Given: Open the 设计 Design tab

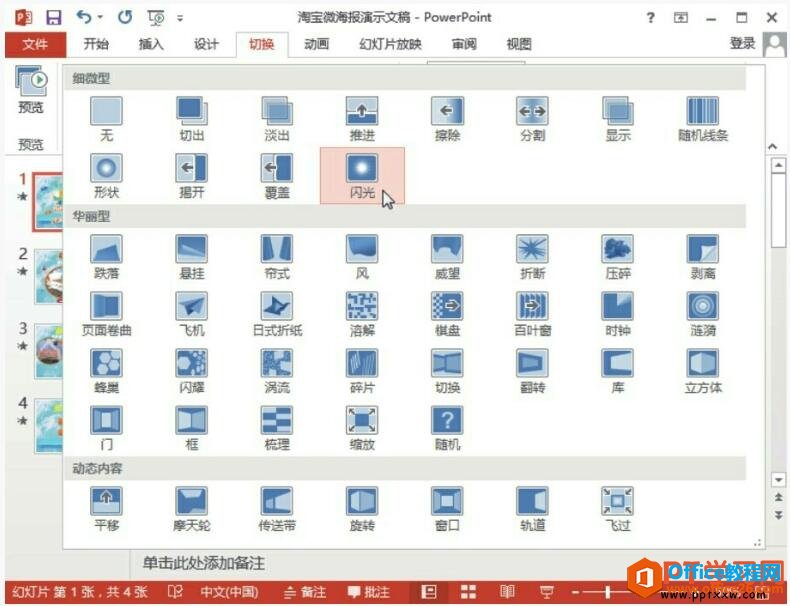Looking at the screenshot, I should (206, 44).
